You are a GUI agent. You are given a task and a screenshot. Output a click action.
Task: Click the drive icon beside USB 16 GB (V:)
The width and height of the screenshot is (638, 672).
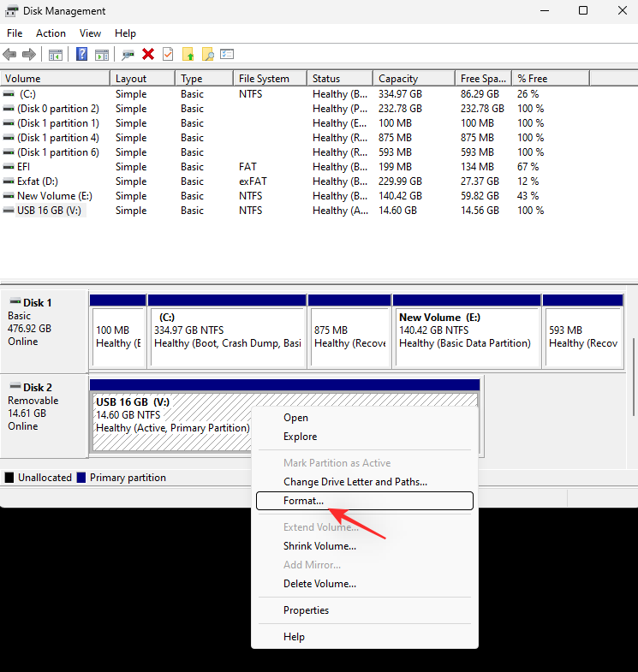pos(9,211)
